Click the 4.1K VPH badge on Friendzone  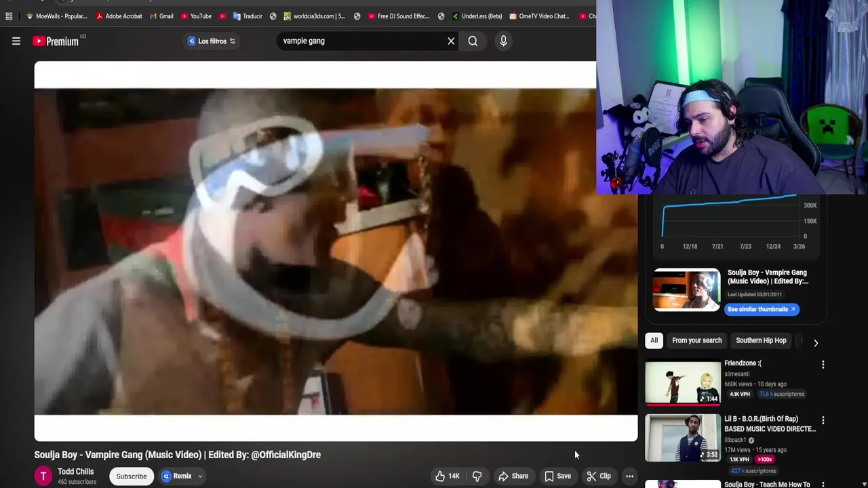coord(739,394)
